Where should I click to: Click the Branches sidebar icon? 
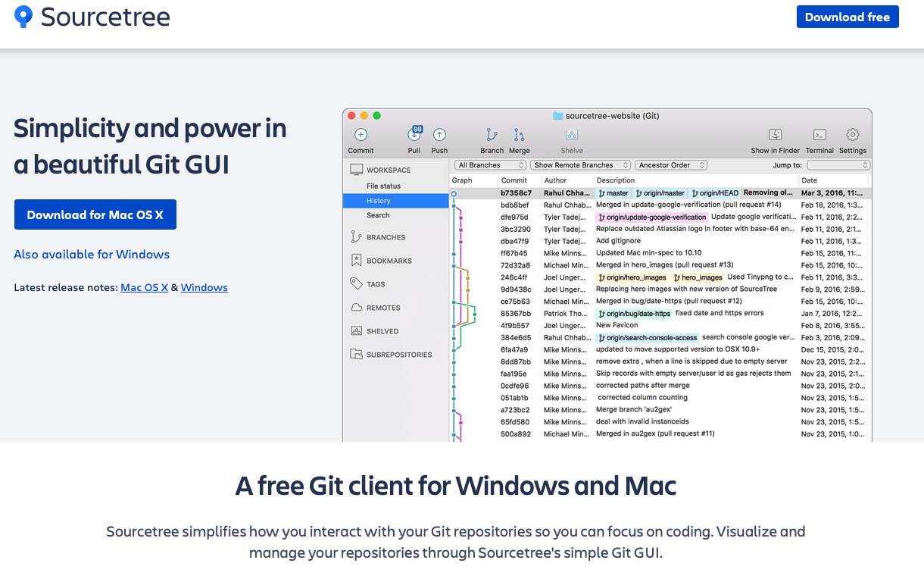pyautogui.click(x=356, y=237)
